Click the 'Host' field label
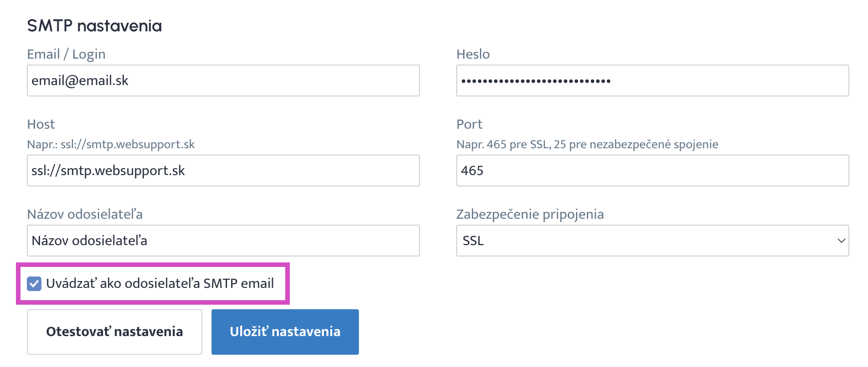This screenshot has height=367, width=868. 41,124
